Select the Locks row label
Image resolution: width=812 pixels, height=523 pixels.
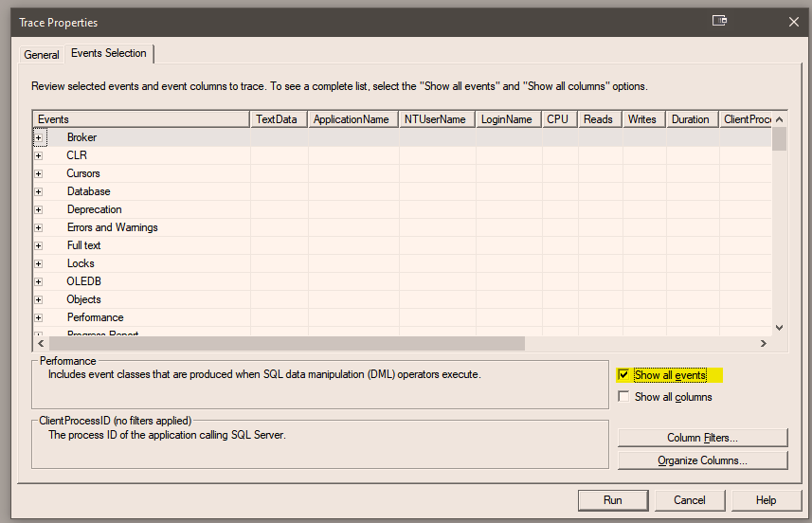81,263
